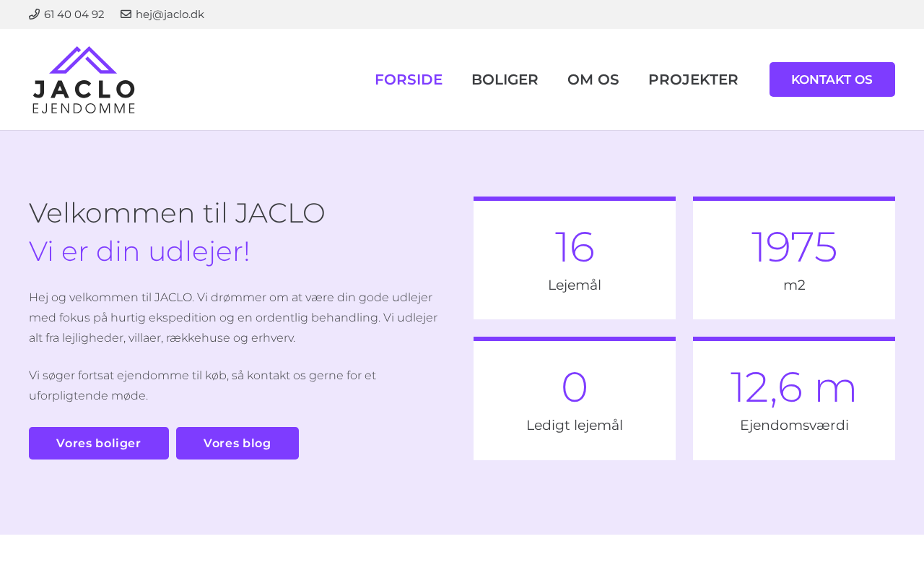Open the Om os menu item
Viewport: 924px width, 578px height.
coord(593,79)
